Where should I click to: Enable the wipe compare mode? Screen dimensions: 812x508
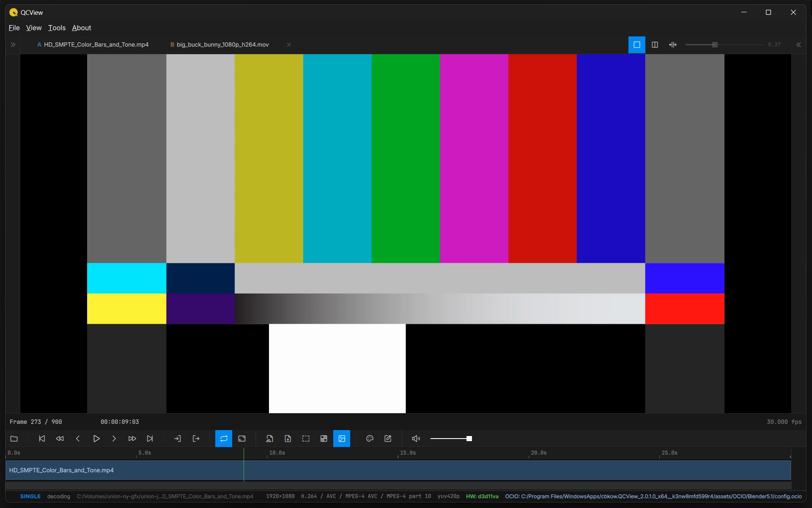click(x=673, y=44)
